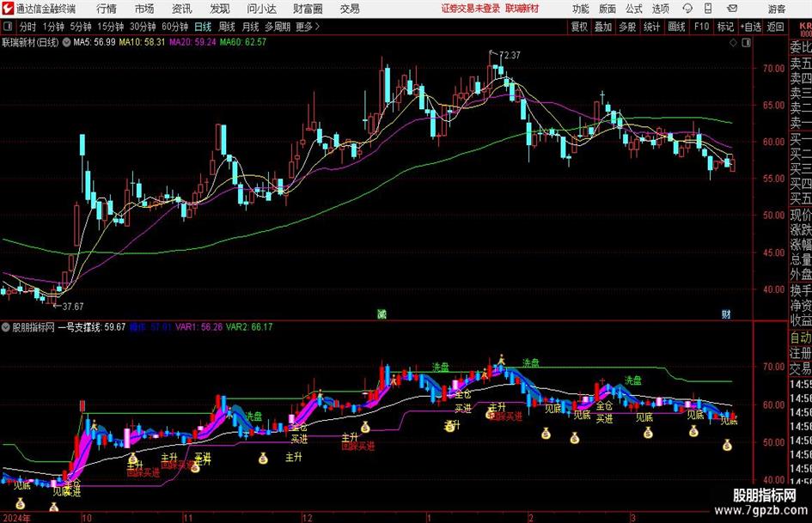Toggle the left sidebar panel icon
Viewport: 812px width, 523px height.
[7, 27]
